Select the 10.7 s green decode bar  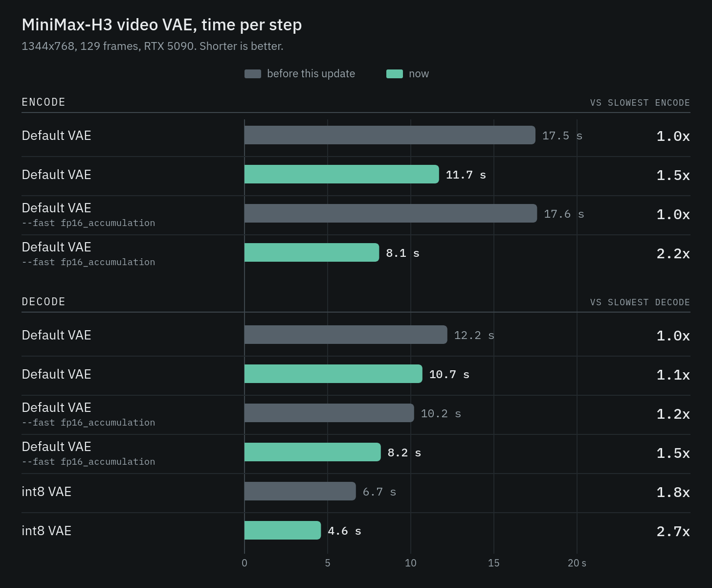point(334,374)
